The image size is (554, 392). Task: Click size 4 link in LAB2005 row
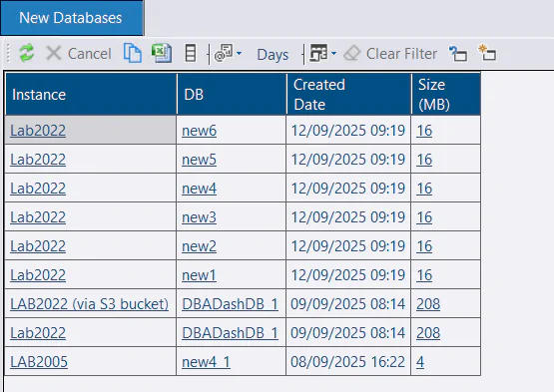(x=420, y=362)
